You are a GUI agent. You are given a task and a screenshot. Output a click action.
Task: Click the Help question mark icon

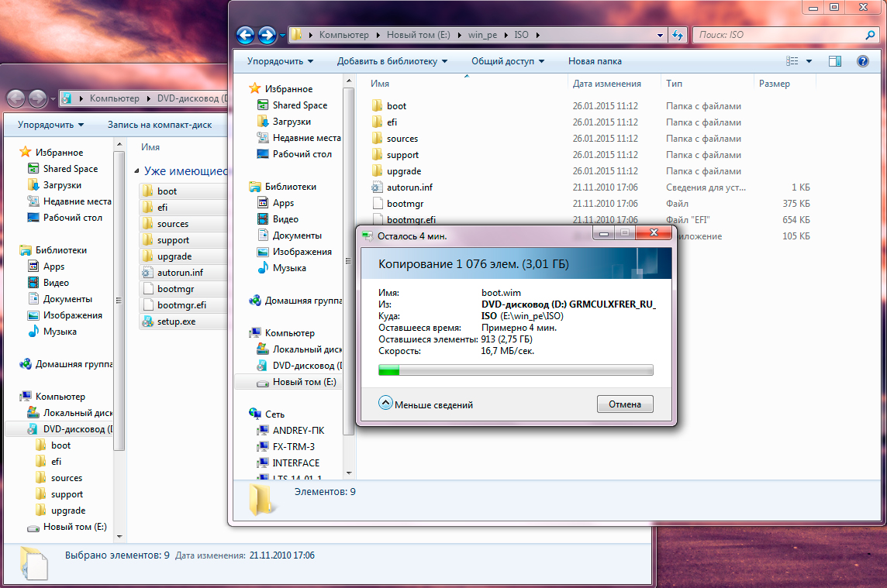(x=861, y=61)
